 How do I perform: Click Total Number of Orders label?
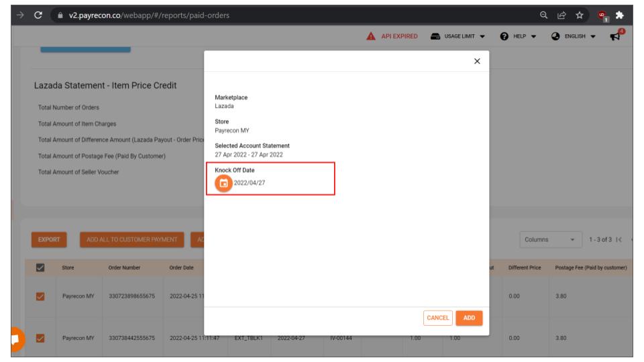point(68,107)
